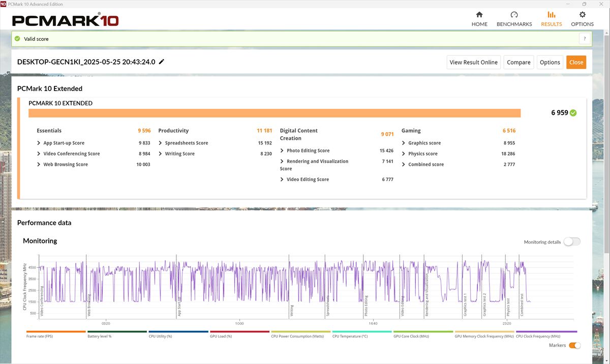Click the PCMARK 10 EXTENDED orange score bar
This screenshot has height=364, width=610.
[274, 113]
